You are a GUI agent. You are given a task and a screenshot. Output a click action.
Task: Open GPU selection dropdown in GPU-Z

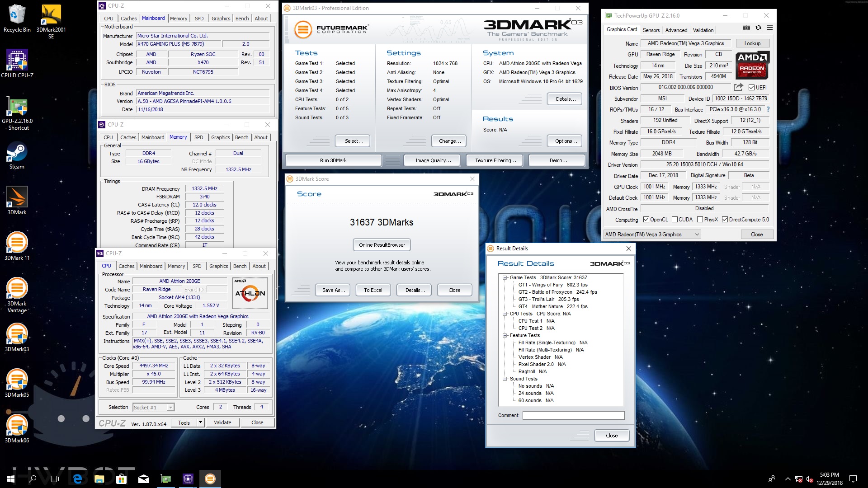pos(652,234)
